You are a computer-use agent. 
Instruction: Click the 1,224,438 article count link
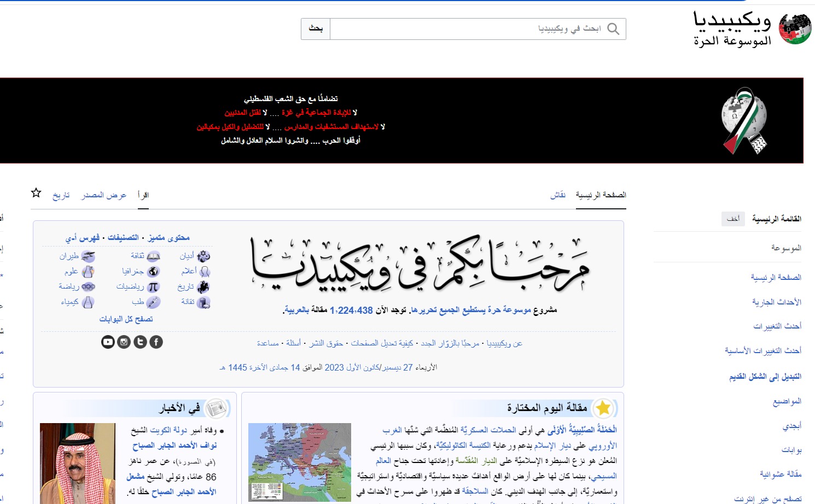pyautogui.click(x=351, y=310)
